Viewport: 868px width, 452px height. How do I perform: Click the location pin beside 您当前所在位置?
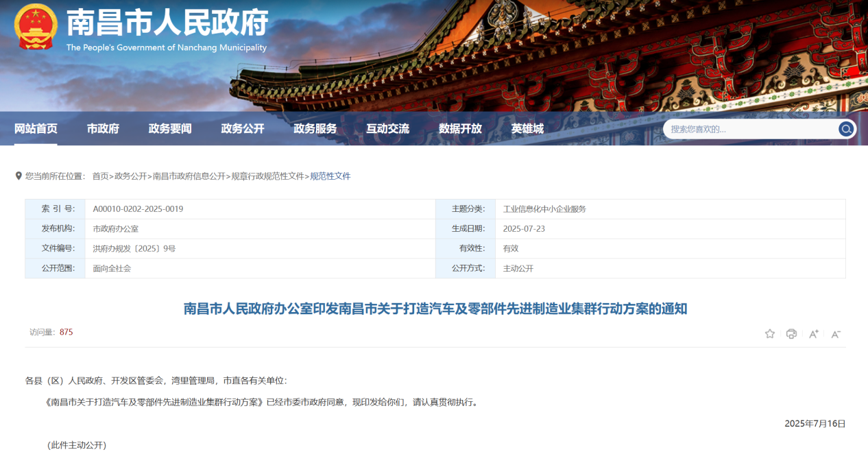[x=19, y=176]
